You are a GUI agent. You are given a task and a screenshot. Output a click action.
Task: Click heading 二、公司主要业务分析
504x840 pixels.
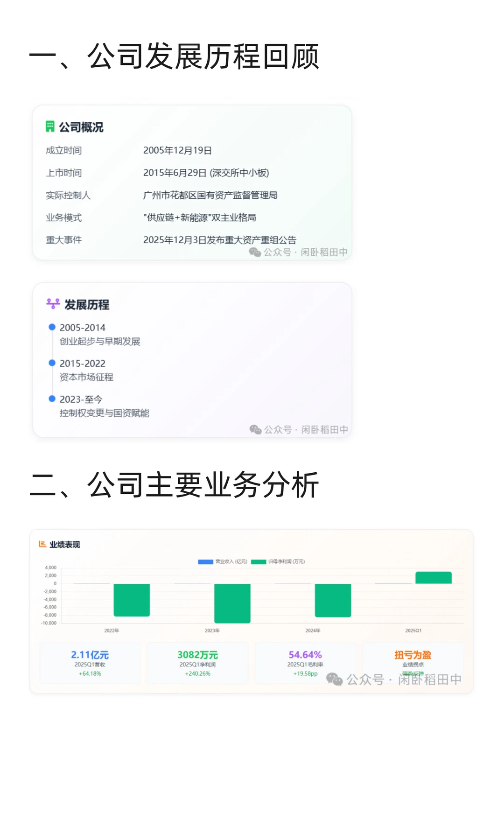(174, 485)
